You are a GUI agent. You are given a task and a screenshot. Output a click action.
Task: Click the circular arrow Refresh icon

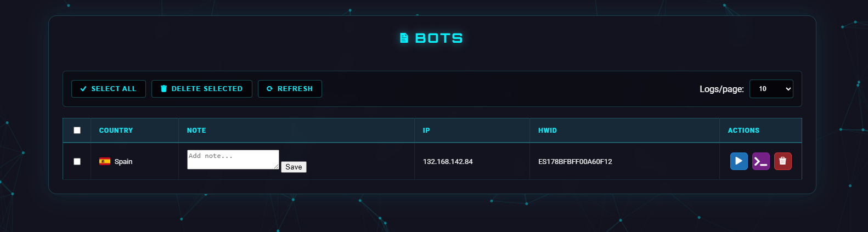[x=269, y=89]
